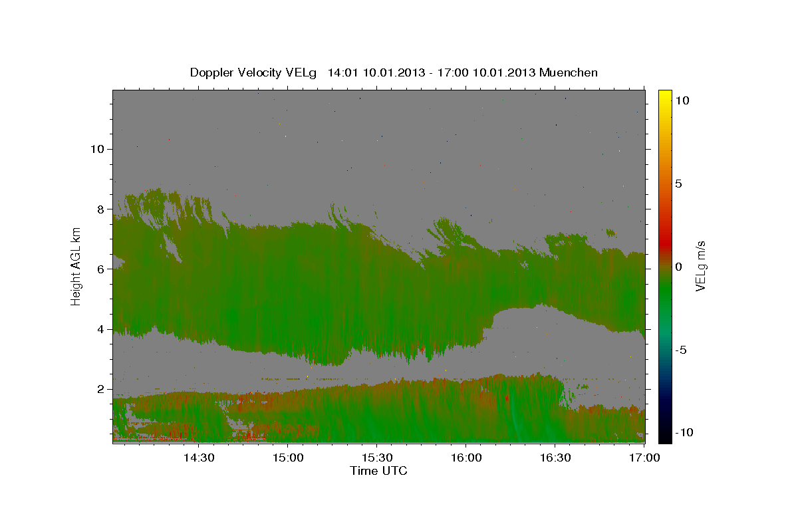Image resolution: width=798 pixels, height=532 pixels.
Task: Click the "VELg m/s" colorbar label
Action: pyautogui.click(x=700, y=266)
